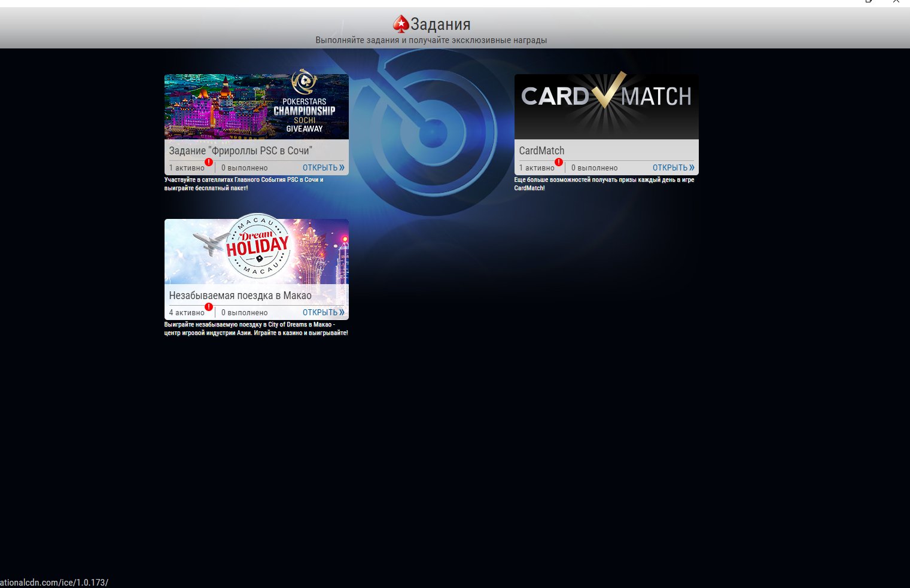This screenshot has height=588, width=910.
Task: Click the red alert badge on CardMatch card
Action: (559, 162)
